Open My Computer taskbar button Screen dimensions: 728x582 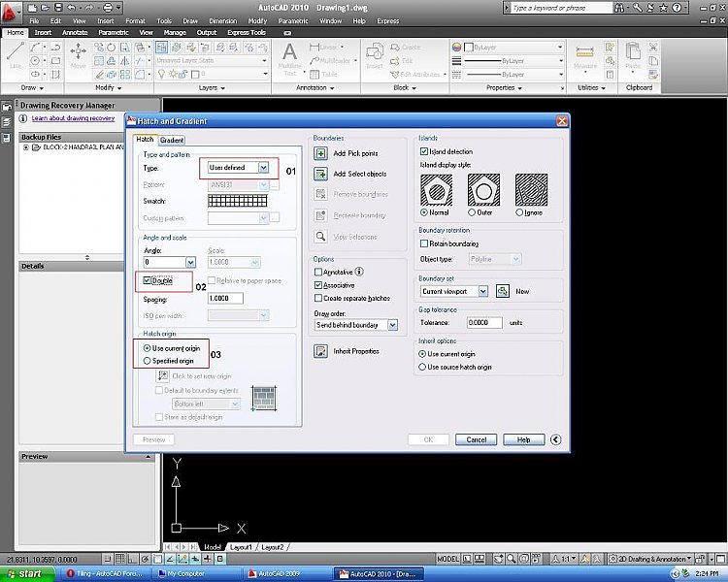(x=199, y=573)
